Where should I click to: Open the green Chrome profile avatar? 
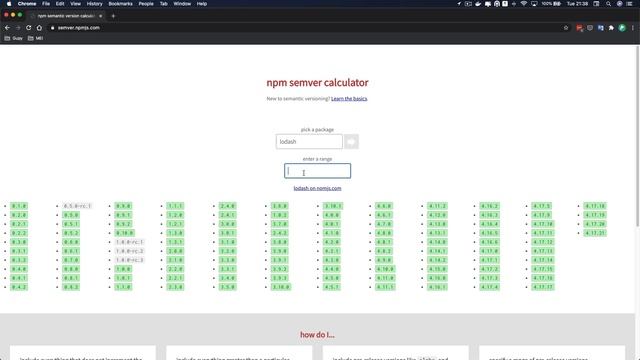[622, 28]
